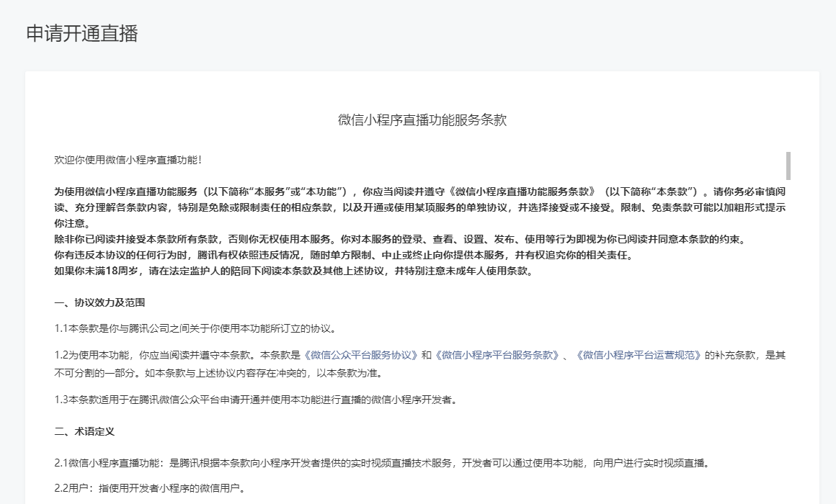Click the page heading 申请开通直播
836x504 pixels.
point(82,34)
